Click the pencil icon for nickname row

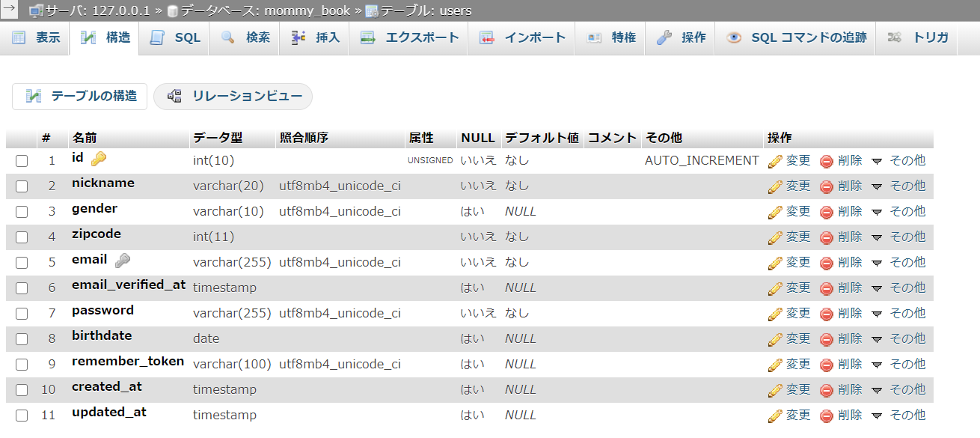pyautogui.click(x=775, y=186)
